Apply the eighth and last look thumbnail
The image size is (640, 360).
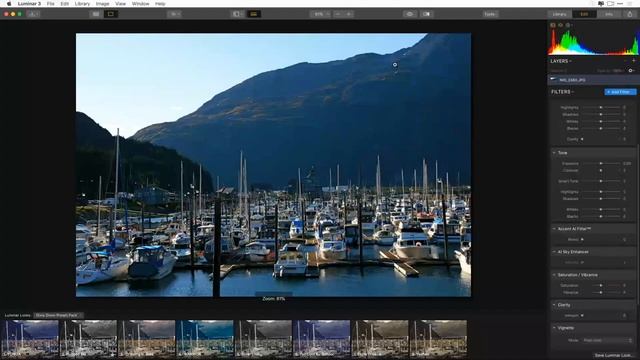(438, 339)
